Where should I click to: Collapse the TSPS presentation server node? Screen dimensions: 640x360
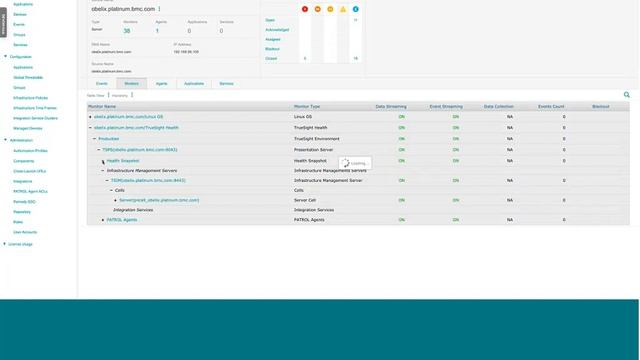coord(99,150)
